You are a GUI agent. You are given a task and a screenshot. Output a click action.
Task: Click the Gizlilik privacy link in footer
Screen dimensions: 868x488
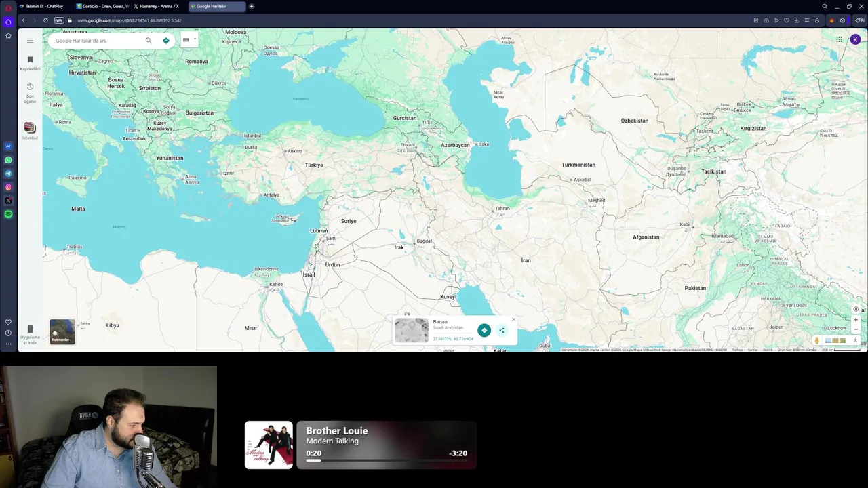(x=768, y=350)
